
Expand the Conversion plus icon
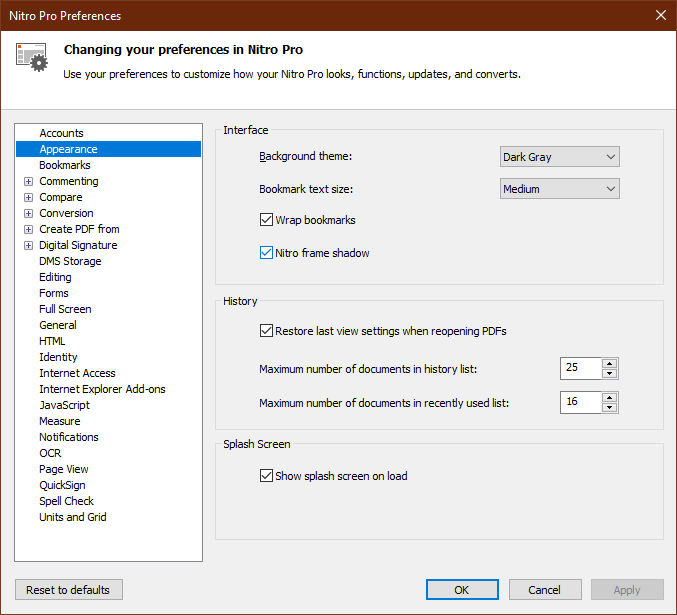[28, 213]
